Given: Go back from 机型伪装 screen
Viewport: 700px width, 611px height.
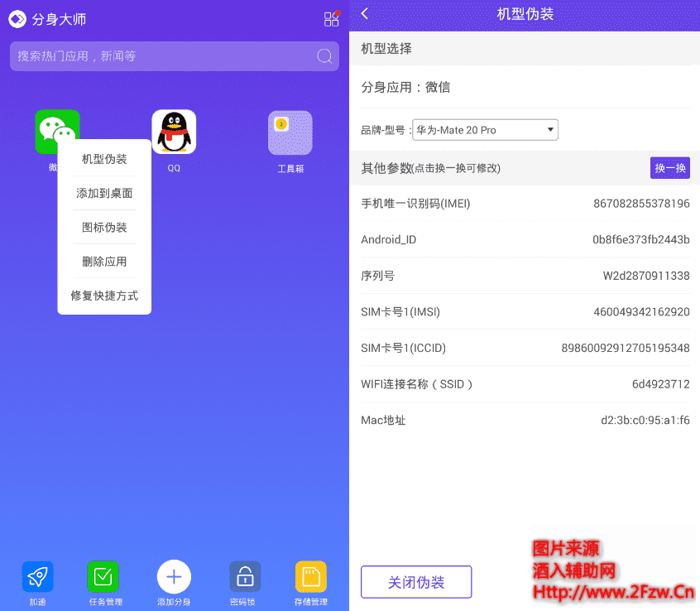Looking at the screenshot, I should [x=365, y=14].
